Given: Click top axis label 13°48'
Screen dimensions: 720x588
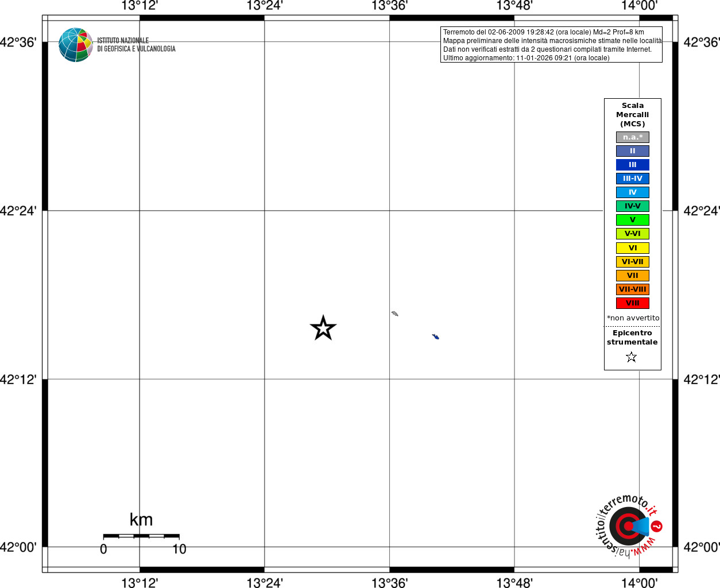Looking at the screenshot, I should click(514, 6).
